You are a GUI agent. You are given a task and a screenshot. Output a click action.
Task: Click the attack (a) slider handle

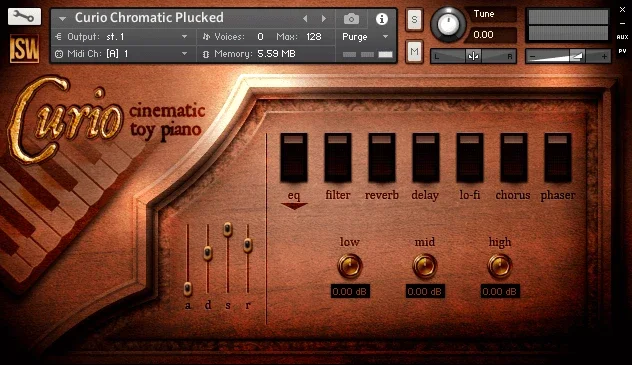click(x=187, y=288)
